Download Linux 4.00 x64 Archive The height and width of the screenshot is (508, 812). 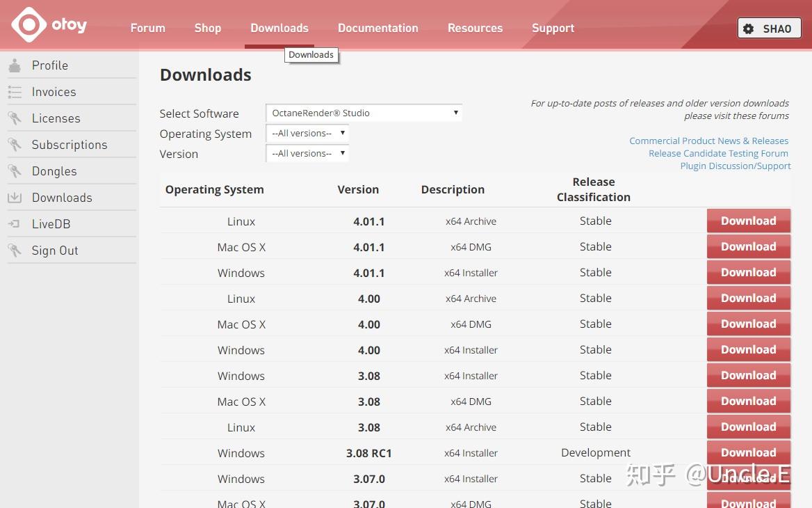coord(748,298)
